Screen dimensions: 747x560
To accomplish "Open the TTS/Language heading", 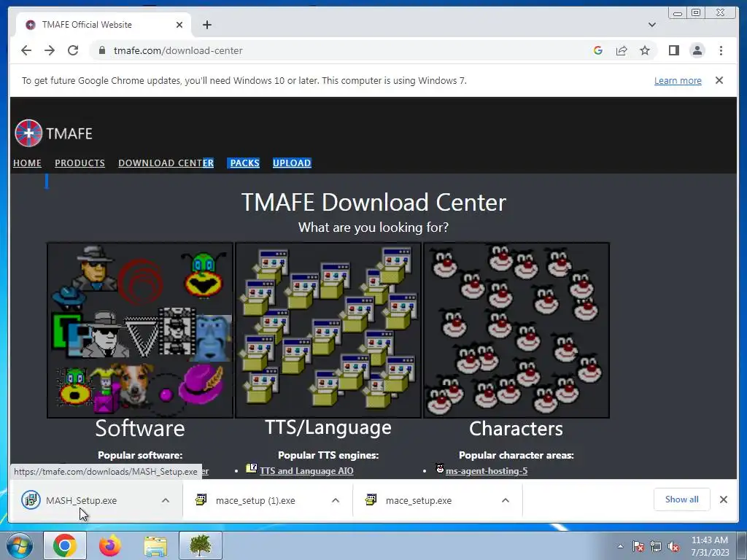I will coord(328,427).
